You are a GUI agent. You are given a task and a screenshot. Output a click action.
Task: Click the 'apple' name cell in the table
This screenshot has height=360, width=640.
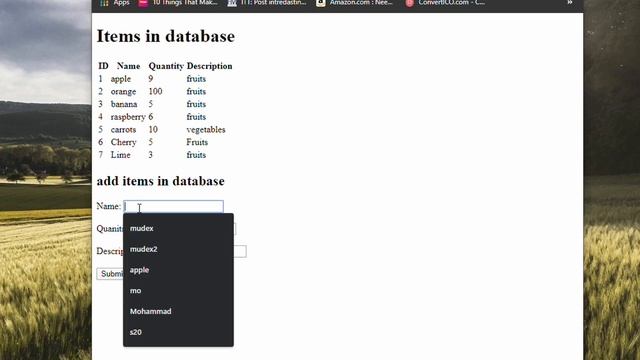point(121,79)
